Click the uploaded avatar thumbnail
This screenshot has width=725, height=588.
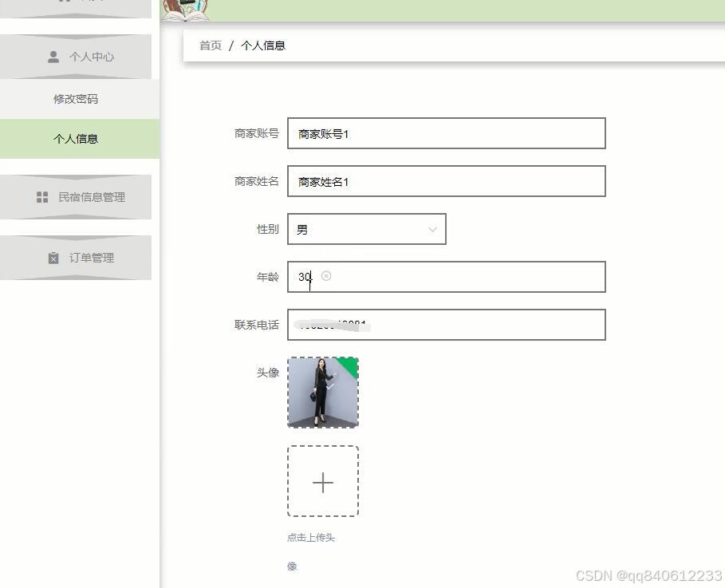click(322, 393)
